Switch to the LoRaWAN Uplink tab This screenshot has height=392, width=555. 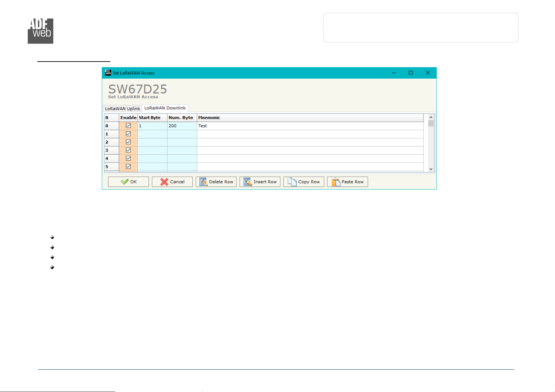123,109
